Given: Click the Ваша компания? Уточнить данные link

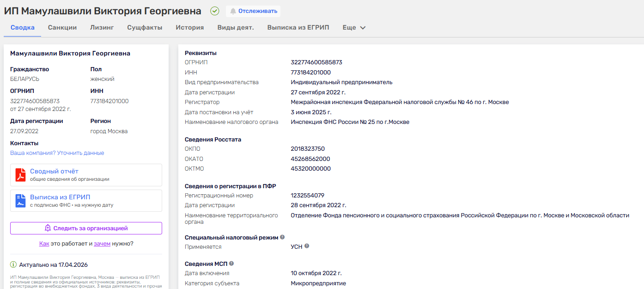Looking at the screenshot, I should (57, 153).
